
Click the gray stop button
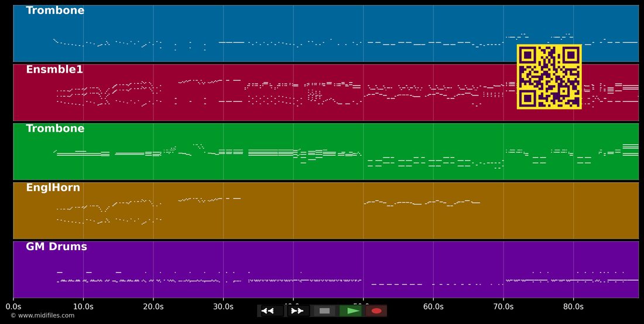pos(324,311)
